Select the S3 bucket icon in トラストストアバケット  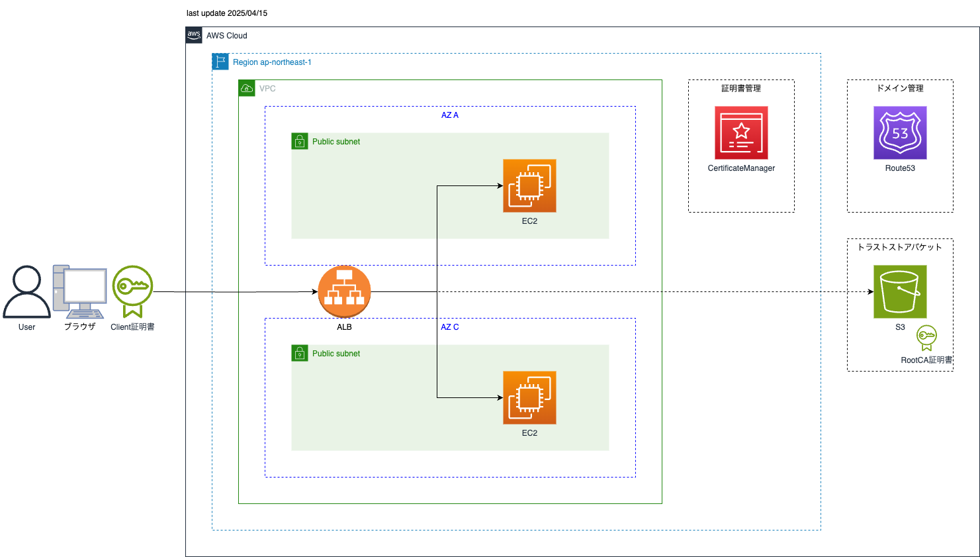coord(900,291)
